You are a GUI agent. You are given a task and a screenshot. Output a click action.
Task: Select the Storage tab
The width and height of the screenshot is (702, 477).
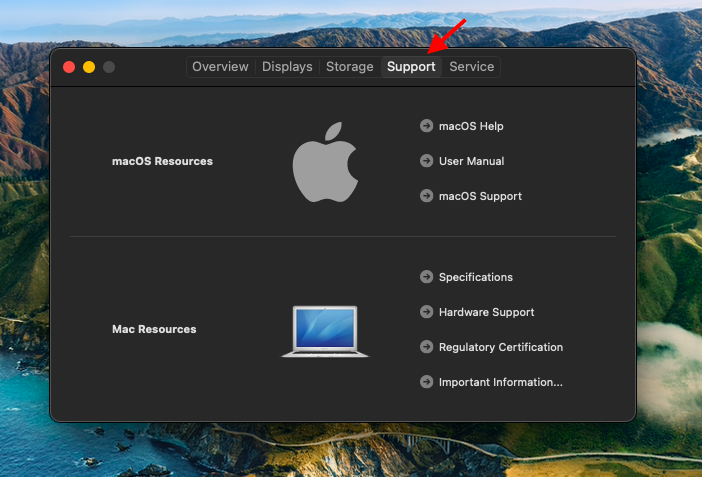(x=350, y=67)
